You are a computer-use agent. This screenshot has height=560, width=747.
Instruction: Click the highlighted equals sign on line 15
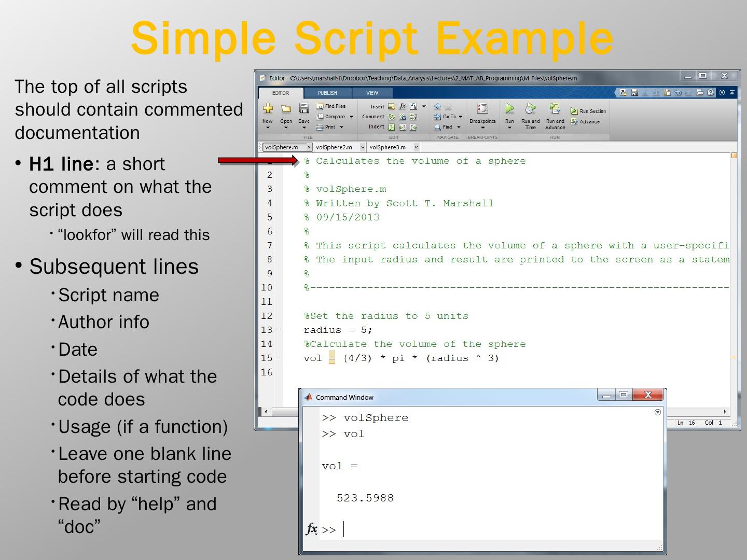click(332, 358)
